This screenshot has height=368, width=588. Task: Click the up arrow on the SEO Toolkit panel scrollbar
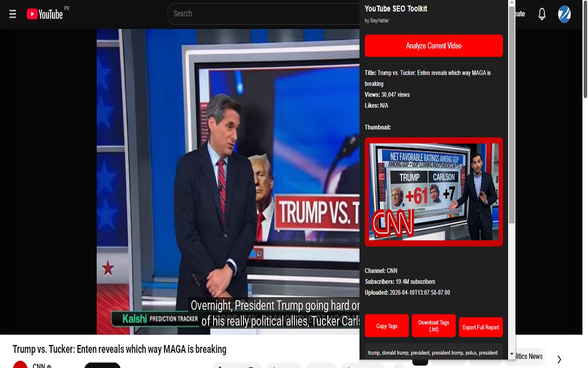click(x=512, y=3)
